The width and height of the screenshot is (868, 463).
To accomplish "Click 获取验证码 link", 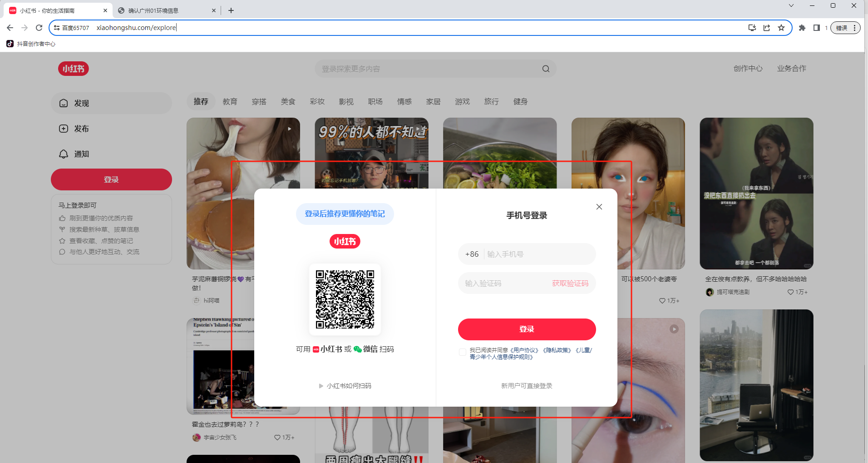I will click(570, 283).
